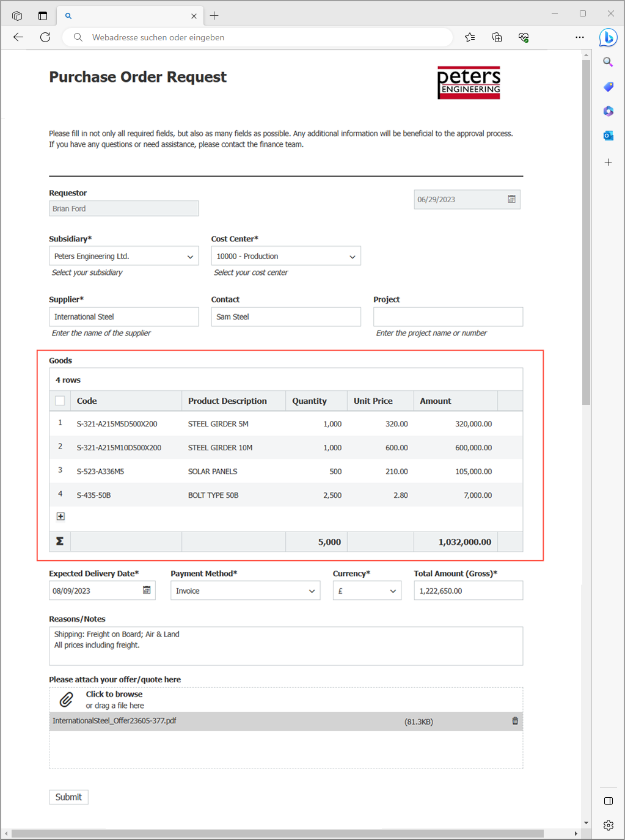Submit the purchase order request
This screenshot has width=625, height=840.
tap(68, 797)
